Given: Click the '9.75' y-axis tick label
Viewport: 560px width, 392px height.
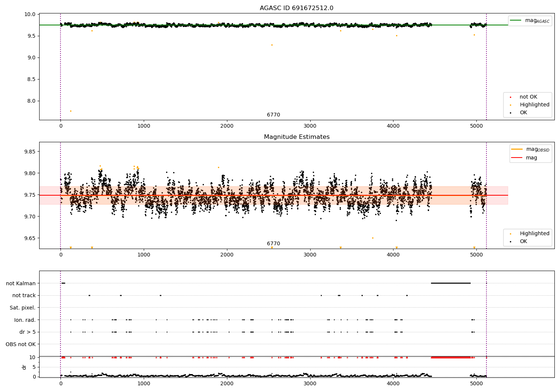Looking at the screenshot, I should click(29, 195).
